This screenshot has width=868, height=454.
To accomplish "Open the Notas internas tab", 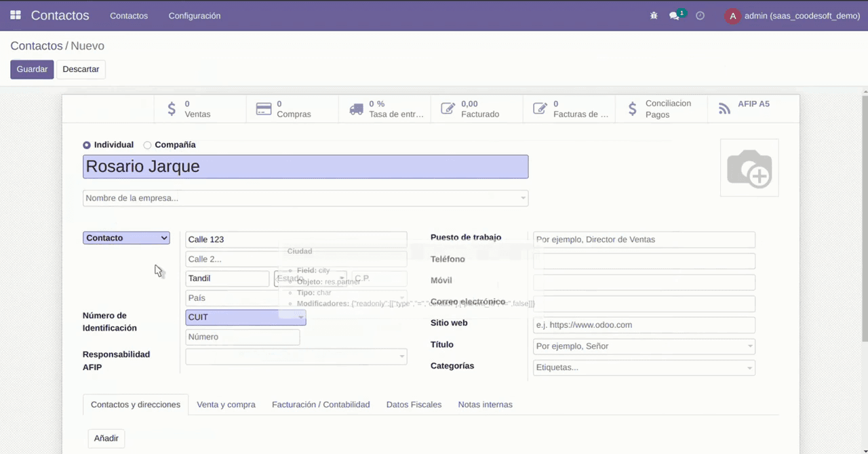I will coord(486,405).
